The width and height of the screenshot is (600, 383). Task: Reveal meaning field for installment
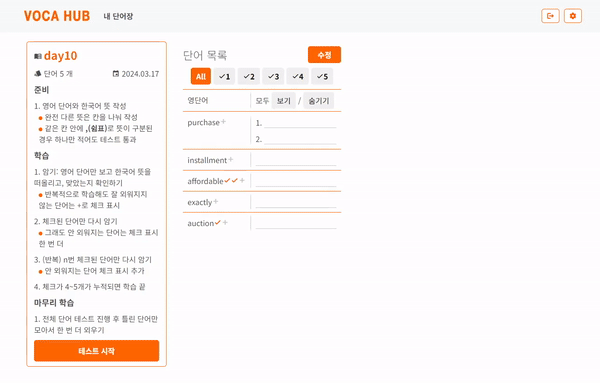point(296,160)
